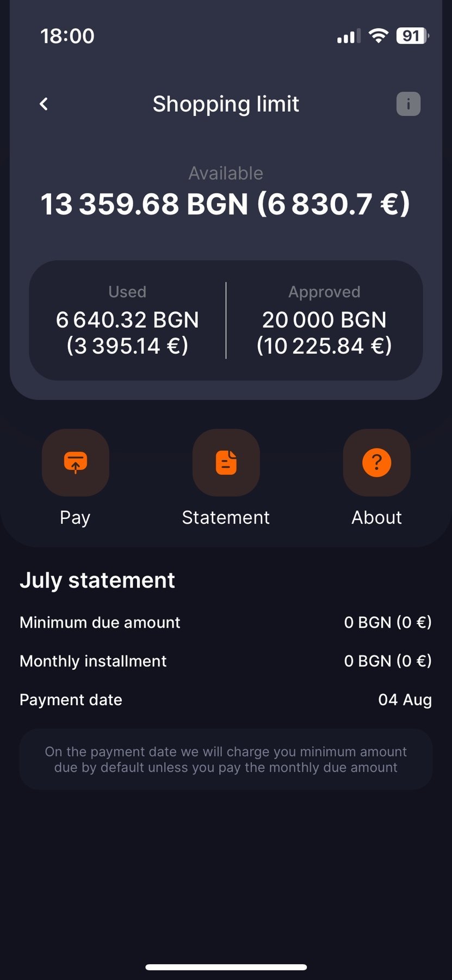Open the Statement document icon

226,463
